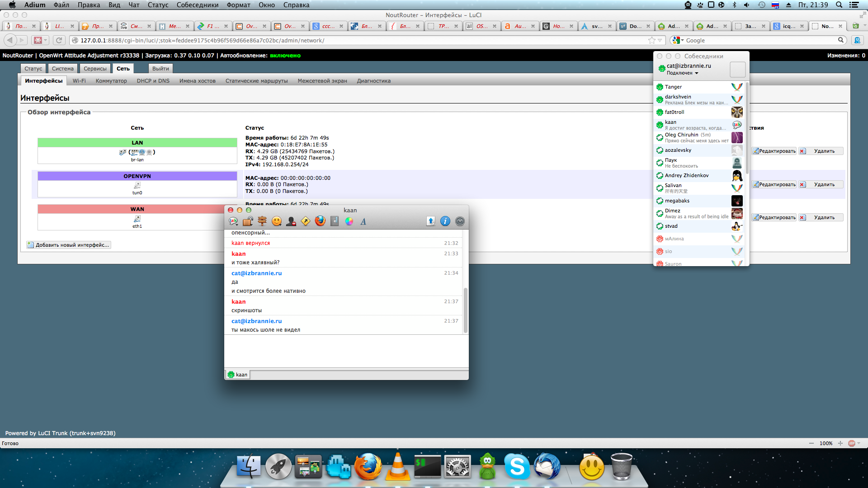Toggle auto-refresh 'включено' in LuCI header
The image size is (868, 488).
pyautogui.click(x=285, y=56)
